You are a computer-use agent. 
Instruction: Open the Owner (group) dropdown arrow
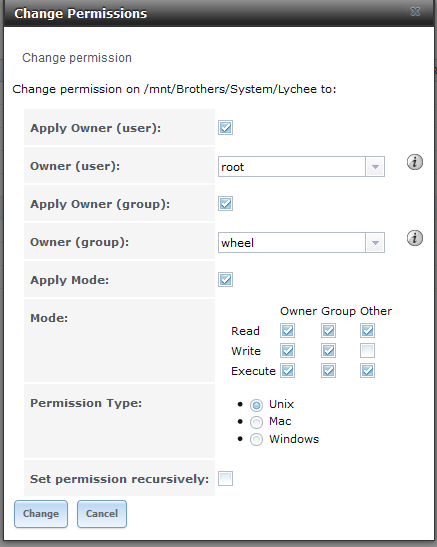pos(375,243)
